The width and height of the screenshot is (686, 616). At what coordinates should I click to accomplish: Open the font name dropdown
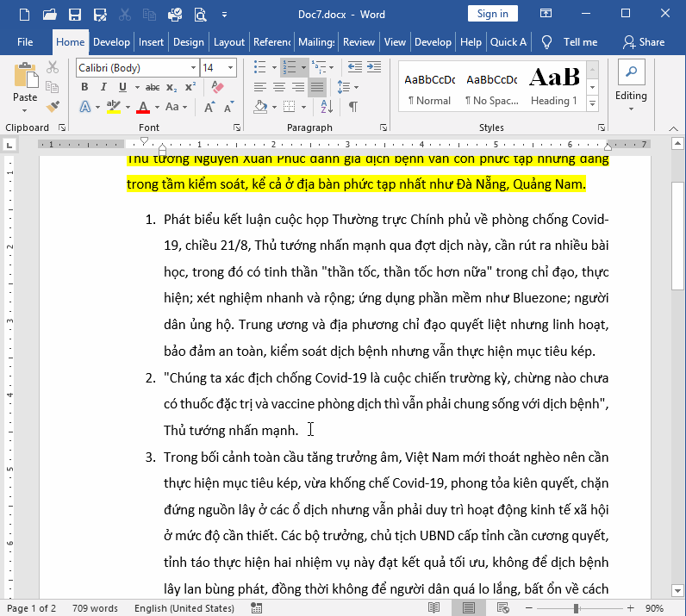click(193, 68)
